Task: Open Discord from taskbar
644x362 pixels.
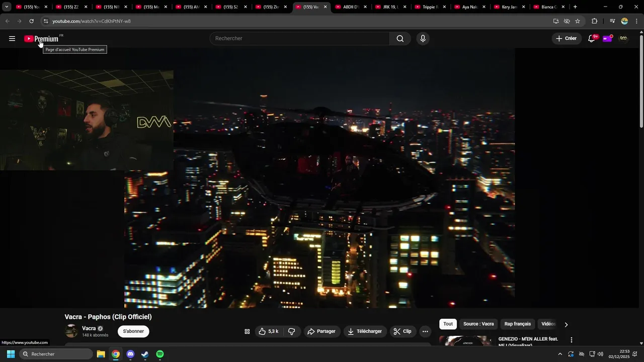Action: [x=130, y=354]
